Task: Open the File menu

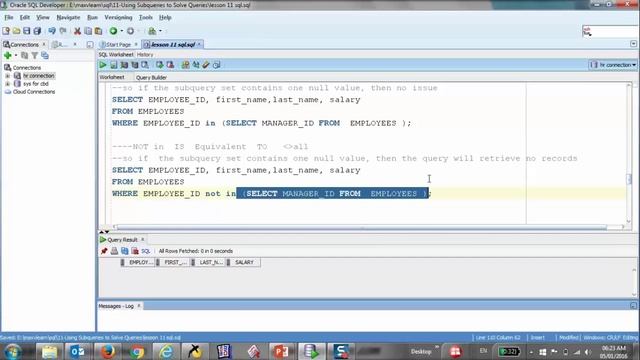Action: [9, 18]
